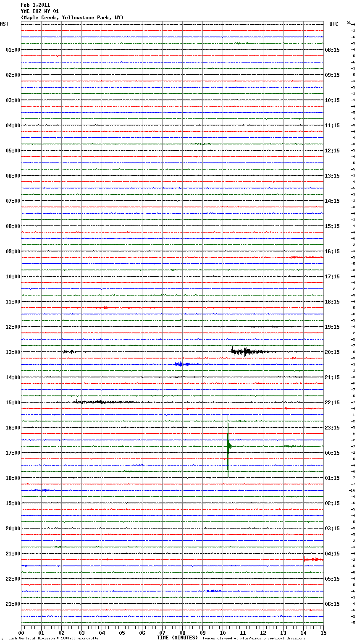
Task: Select the 03:00 MST time label
Action: click(x=13, y=100)
